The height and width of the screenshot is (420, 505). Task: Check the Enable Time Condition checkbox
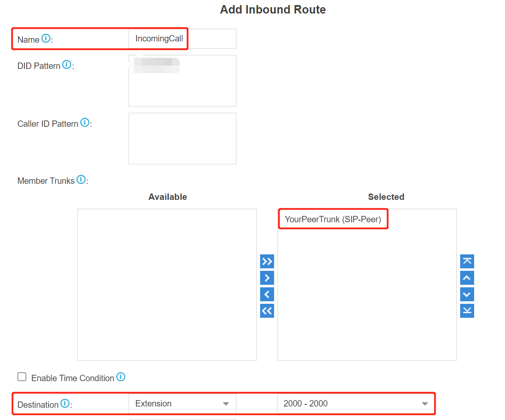pos(22,377)
